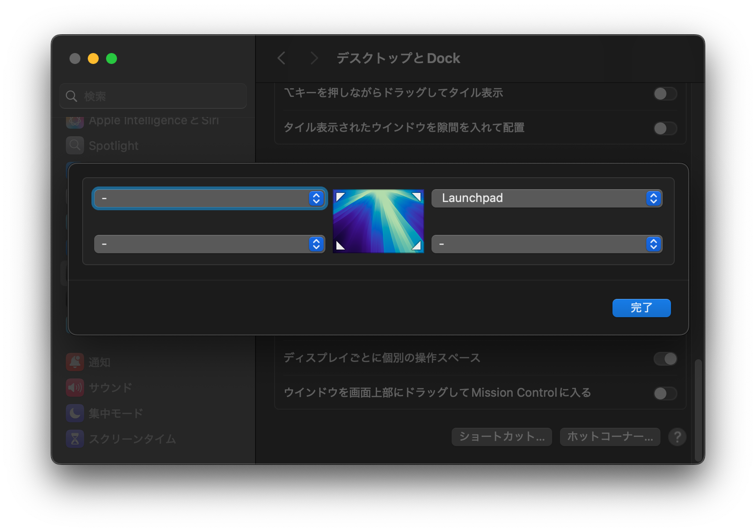The image size is (756, 532).
Task: Open Notifications settings via the bell icon
Action: (x=75, y=362)
